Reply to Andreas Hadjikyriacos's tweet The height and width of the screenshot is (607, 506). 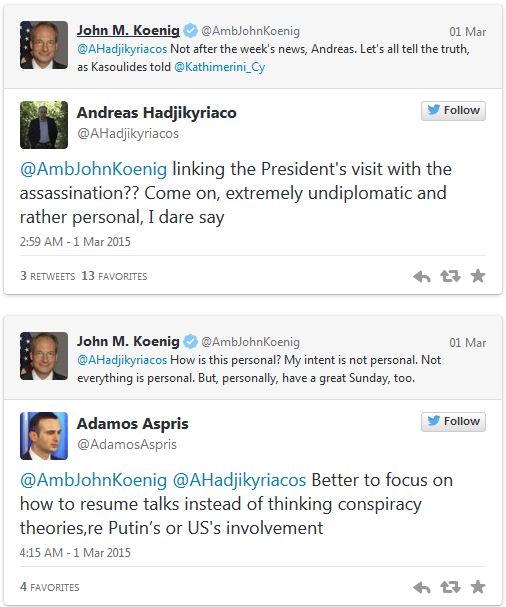coord(422,276)
